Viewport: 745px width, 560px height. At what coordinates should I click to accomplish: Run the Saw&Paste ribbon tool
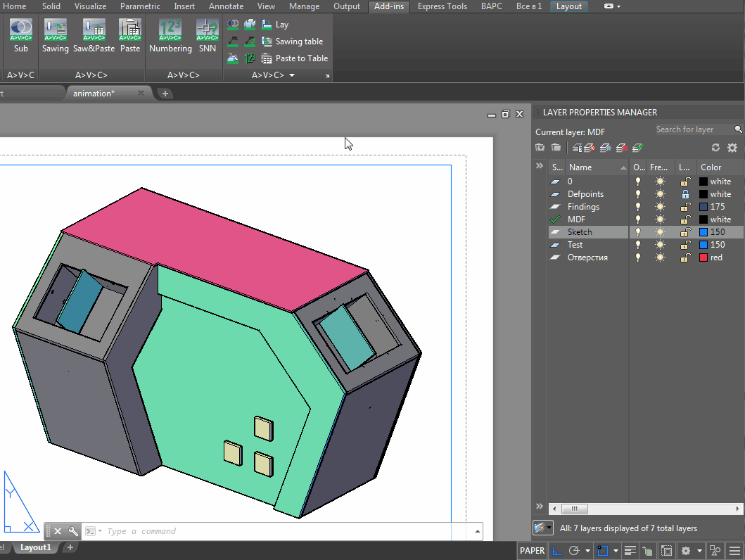(94, 31)
